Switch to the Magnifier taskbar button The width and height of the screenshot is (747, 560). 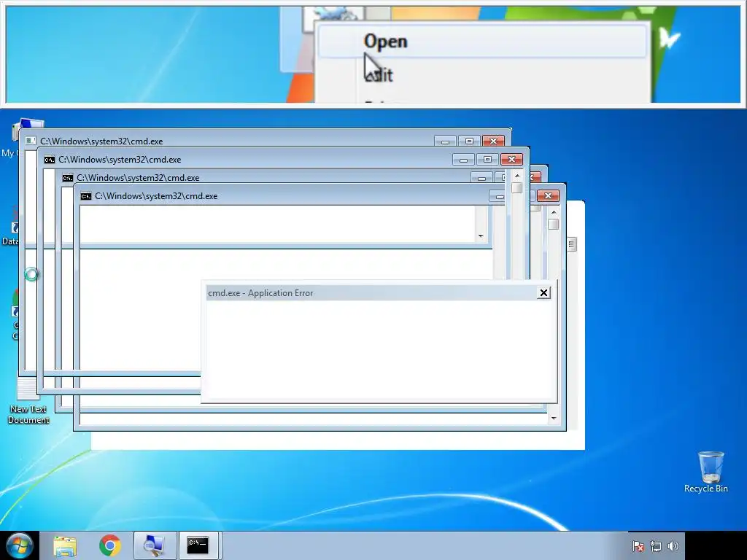pyautogui.click(x=155, y=545)
